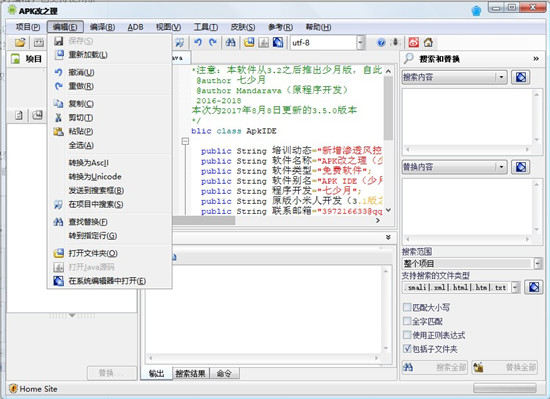Click inside the 搜索内容 text area
The image size is (550, 399).
pyautogui.click(x=468, y=117)
